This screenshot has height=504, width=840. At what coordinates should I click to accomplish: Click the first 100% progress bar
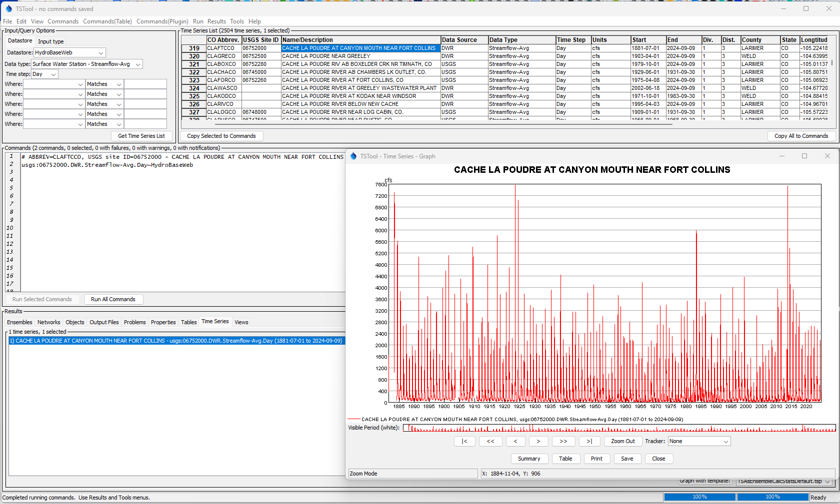tap(699, 497)
